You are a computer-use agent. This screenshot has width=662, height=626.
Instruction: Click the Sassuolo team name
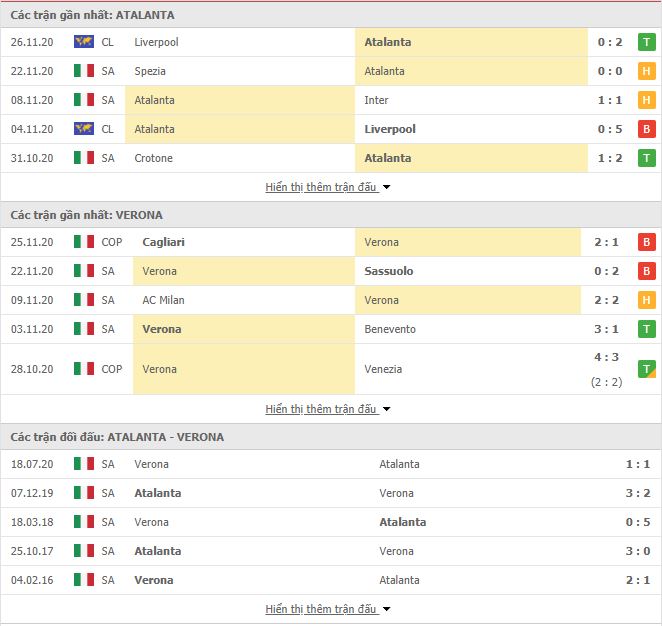coord(388,271)
